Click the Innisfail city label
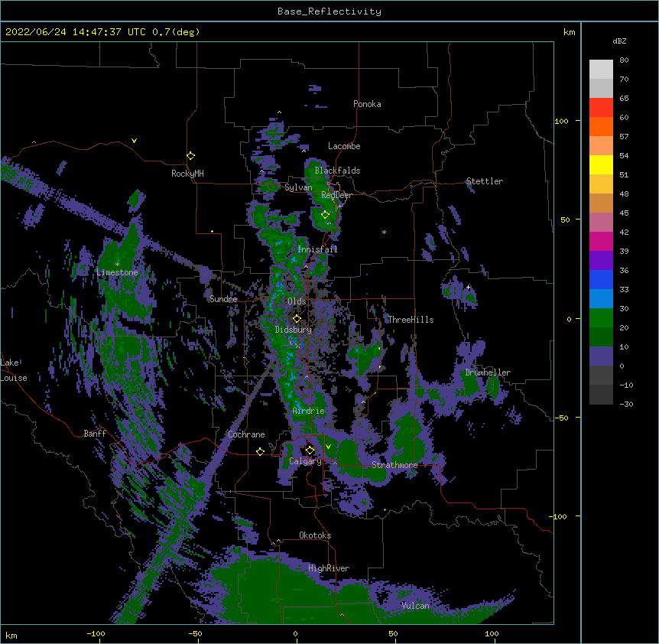The image size is (659, 644). click(x=317, y=249)
